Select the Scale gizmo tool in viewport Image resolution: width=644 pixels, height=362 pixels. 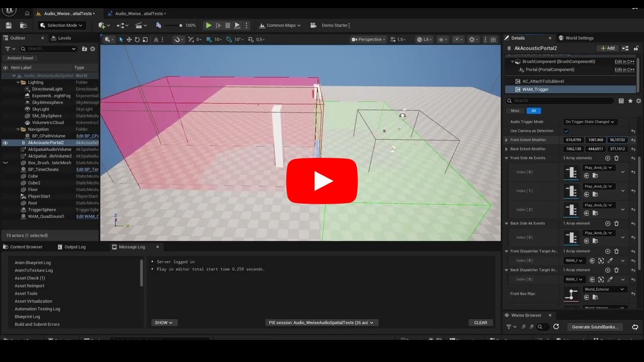(x=145, y=39)
